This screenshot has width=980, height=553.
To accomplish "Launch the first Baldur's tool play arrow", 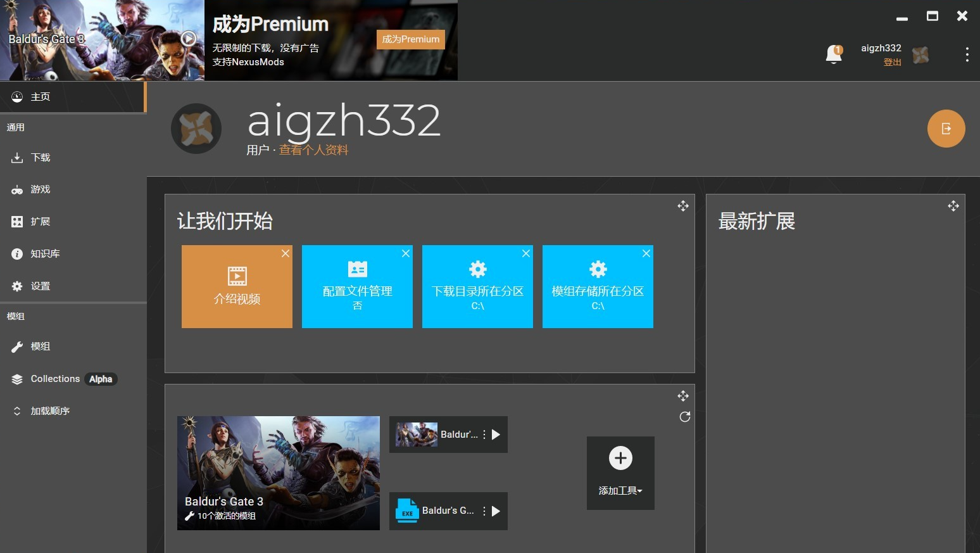I will (x=496, y=435).
